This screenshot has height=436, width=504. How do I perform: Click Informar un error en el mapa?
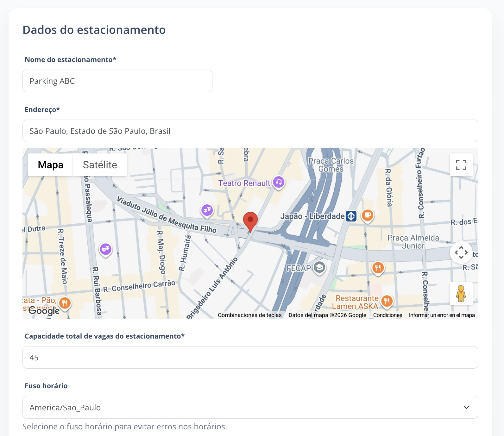pyautogui.click(x=442, y=315)
